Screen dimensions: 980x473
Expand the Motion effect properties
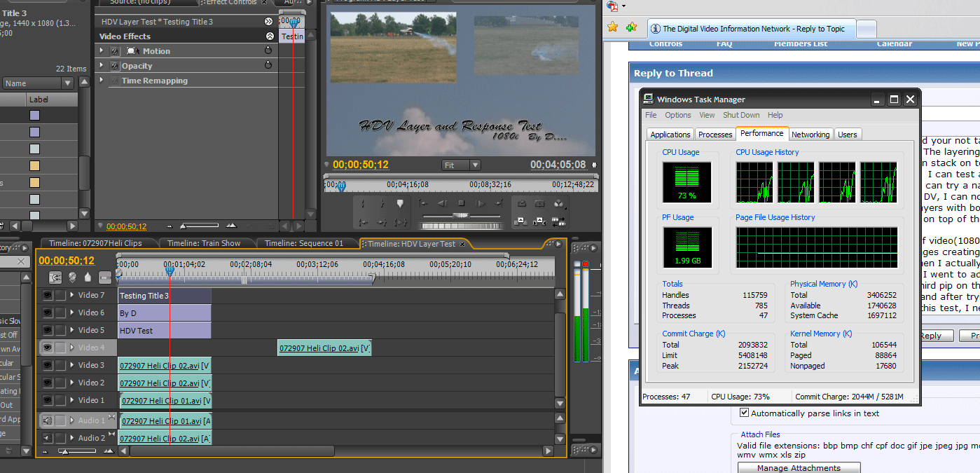click(101, 50)
